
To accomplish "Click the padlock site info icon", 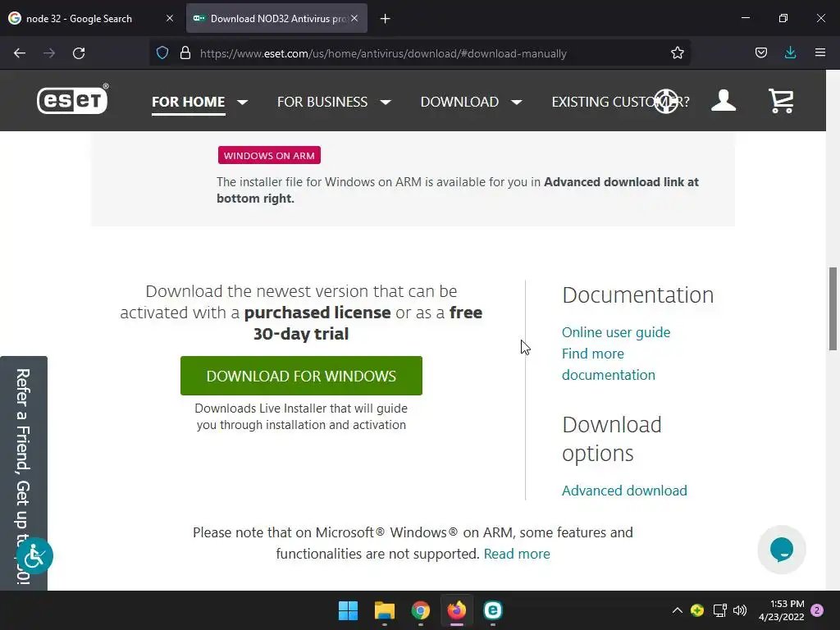I will coord(185,53).
